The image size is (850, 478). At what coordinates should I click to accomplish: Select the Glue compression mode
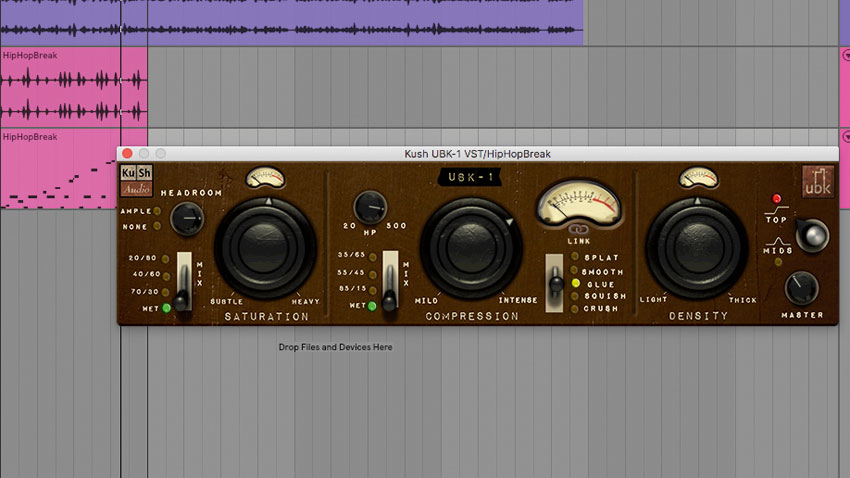(575, 283)
